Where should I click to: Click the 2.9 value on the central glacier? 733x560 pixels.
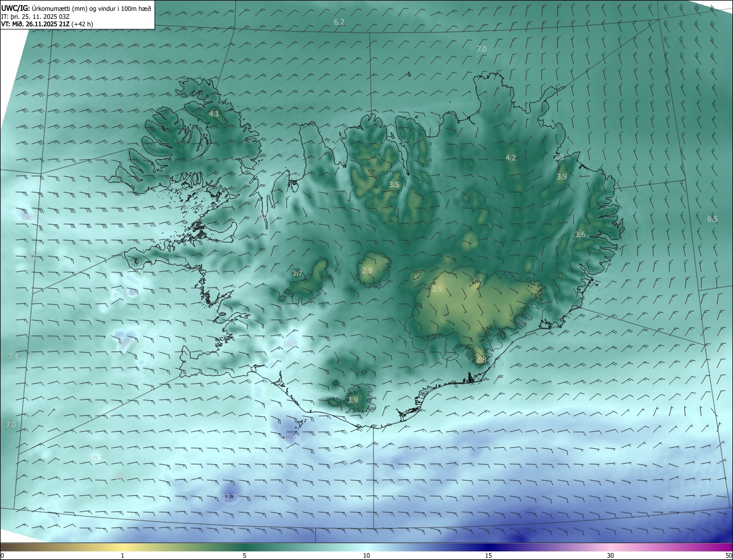tap(367, 270)
